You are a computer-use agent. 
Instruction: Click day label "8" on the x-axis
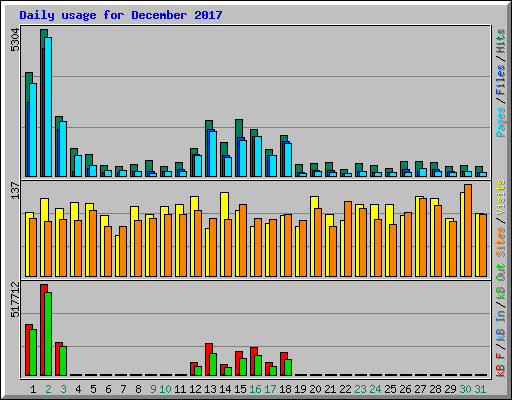point(138,389)
